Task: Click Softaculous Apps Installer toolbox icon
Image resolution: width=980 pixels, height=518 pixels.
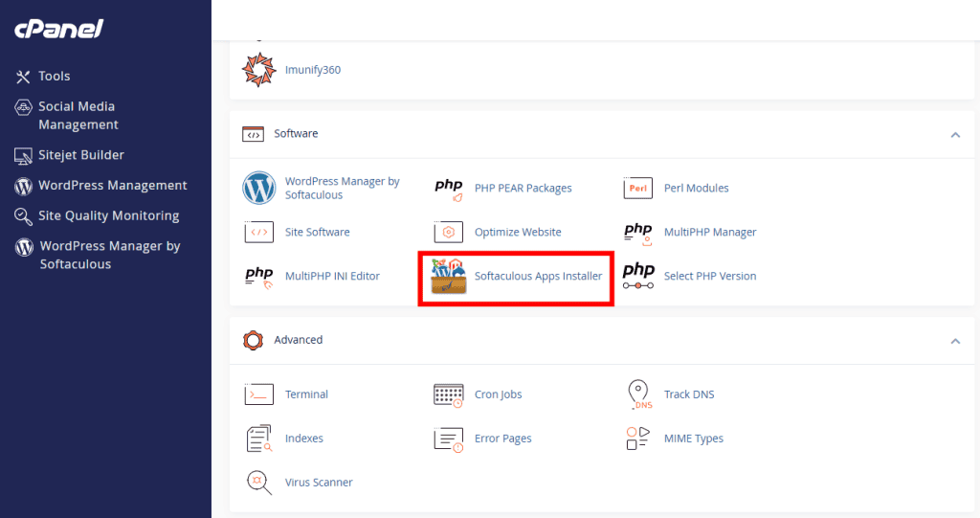Action: pyautogui.click(x=448, y=276)
